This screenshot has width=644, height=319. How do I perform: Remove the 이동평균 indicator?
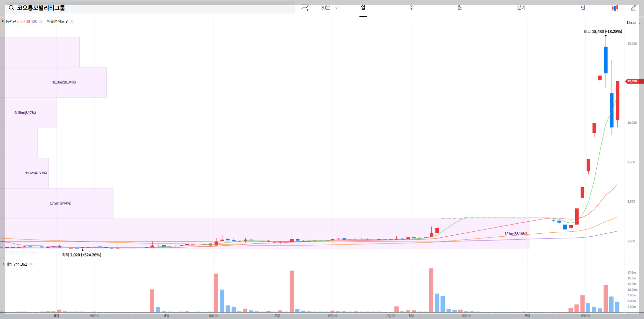coord(41,22)
